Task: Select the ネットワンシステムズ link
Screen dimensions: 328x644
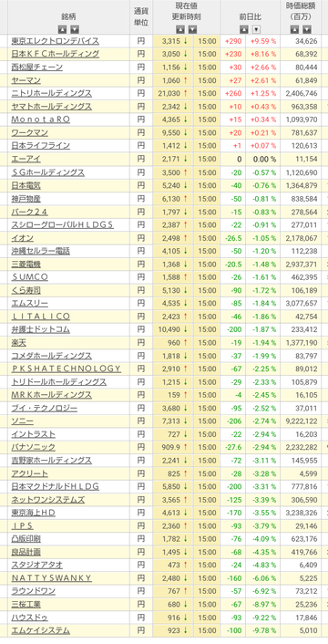Action: pyautogui.click(x=47, y=500)
